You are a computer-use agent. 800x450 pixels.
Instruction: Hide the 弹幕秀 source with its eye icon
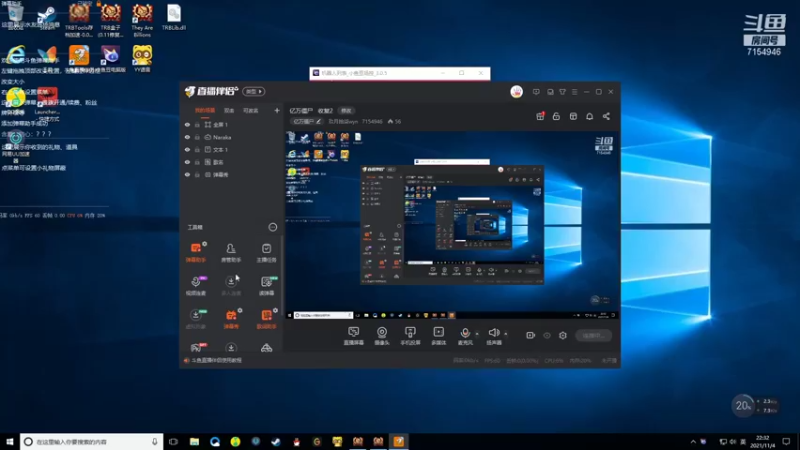(187, 174)
